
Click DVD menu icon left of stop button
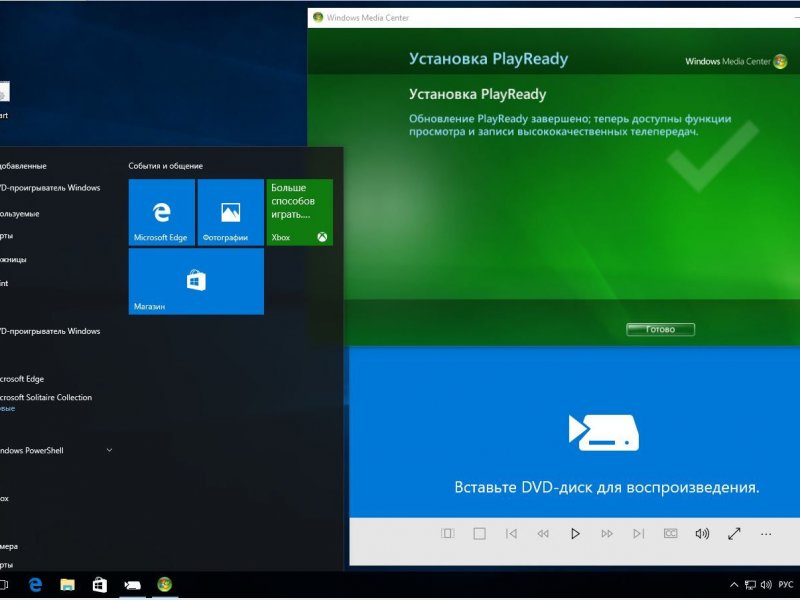click(x=447, y=534)
